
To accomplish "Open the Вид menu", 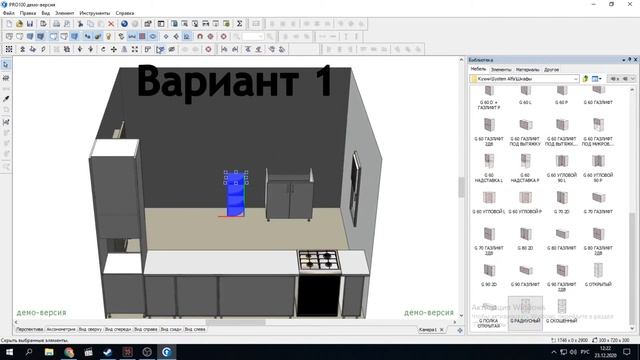I will point(45,13).
